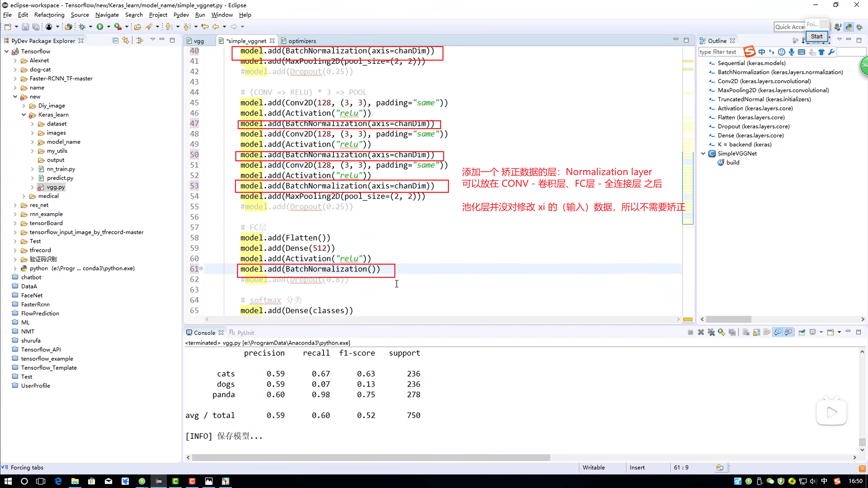Expand the Alexnet folder
Screen dimensions: 868x488
[15, 60]
